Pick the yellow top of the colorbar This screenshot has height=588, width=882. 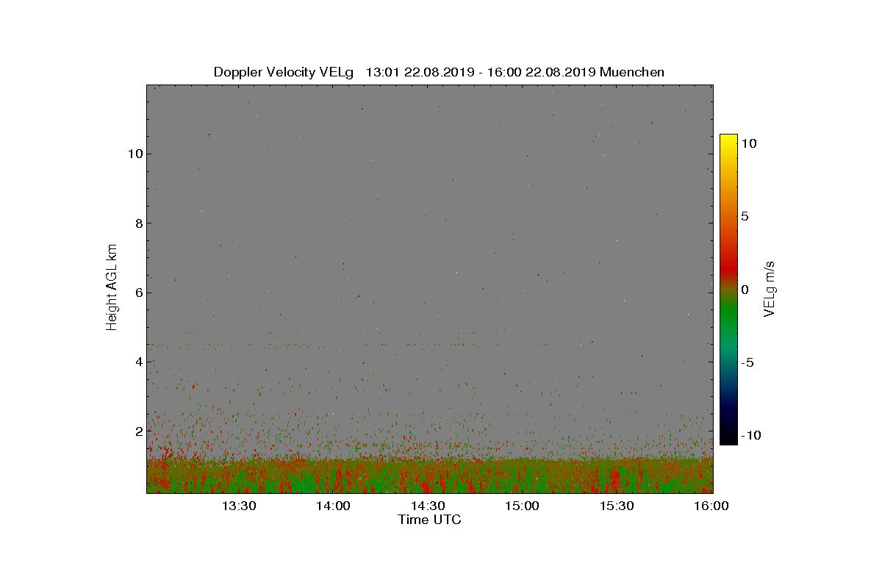[728, 140]
